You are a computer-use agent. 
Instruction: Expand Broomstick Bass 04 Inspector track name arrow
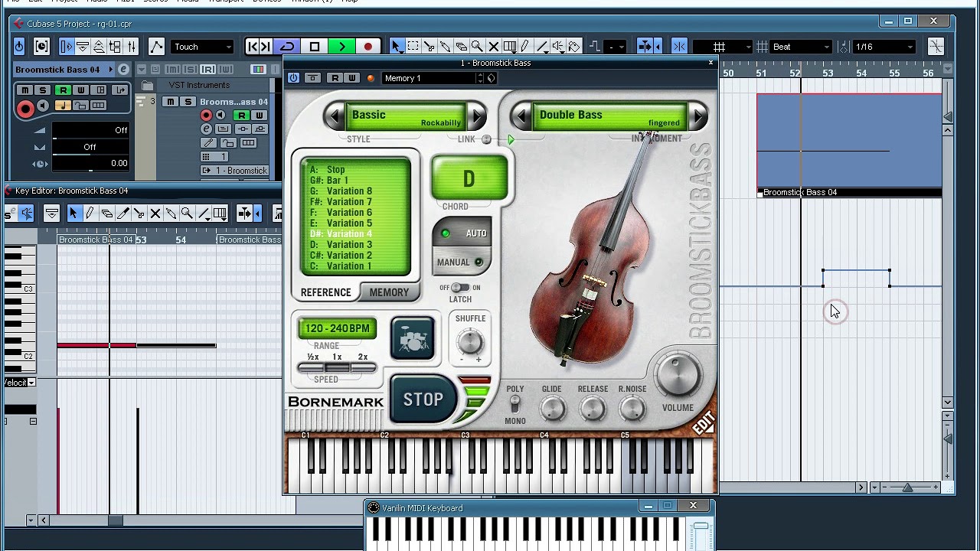point(110,70)
